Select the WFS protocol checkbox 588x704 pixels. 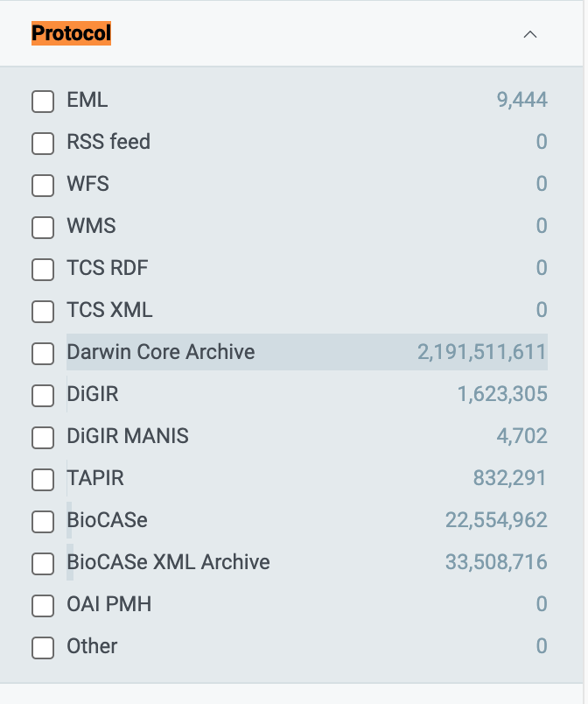(x=42, y=185)
